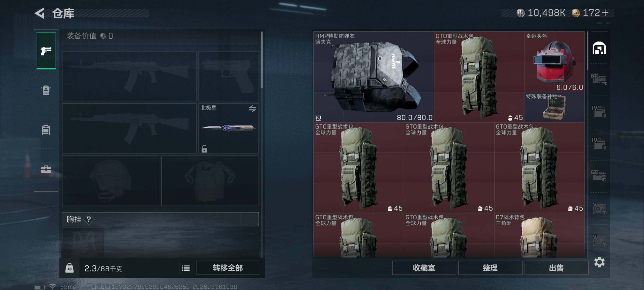Select the main warehouse home icon in right sidebar
Screen dimensions: 644x290
599,48
